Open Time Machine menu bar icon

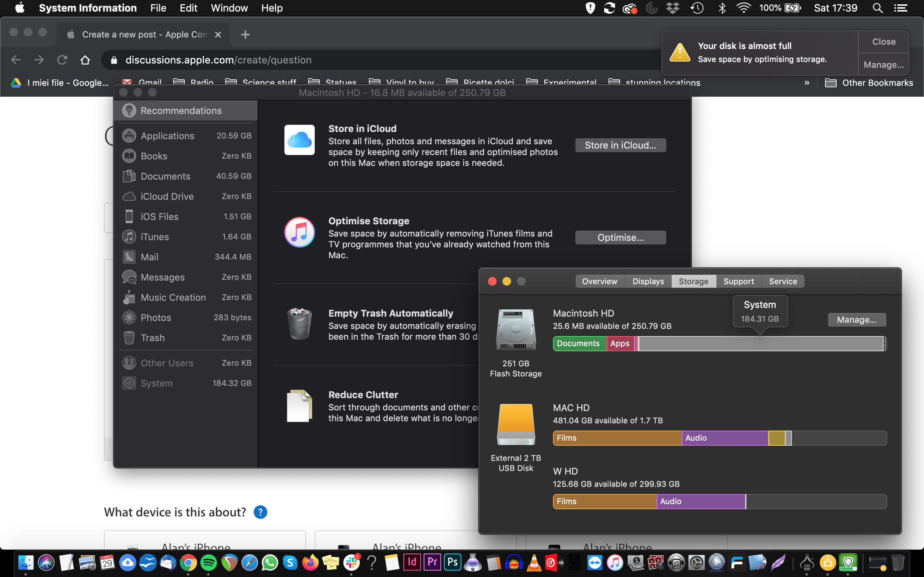[x=697, y=8]
